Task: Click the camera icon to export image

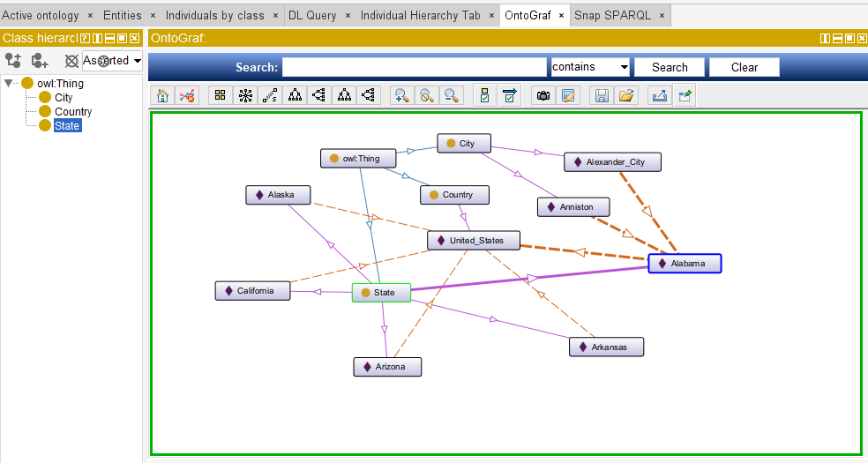Action: [543, 96]
